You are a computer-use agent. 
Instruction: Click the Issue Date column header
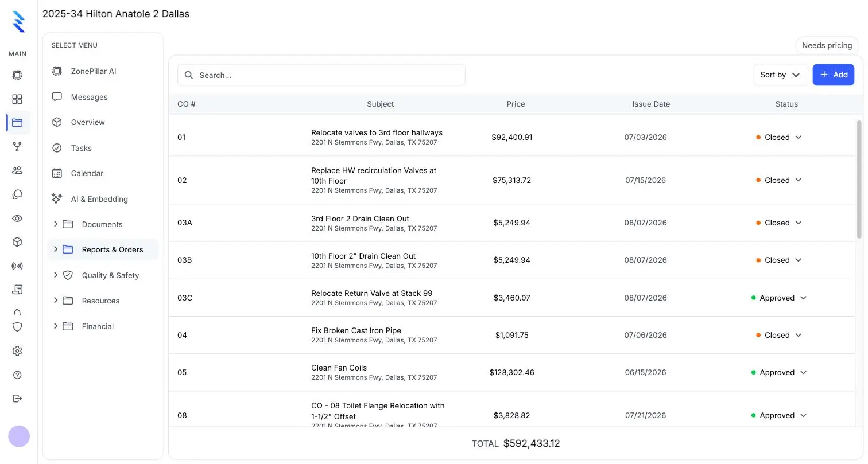tap(651, 104)
